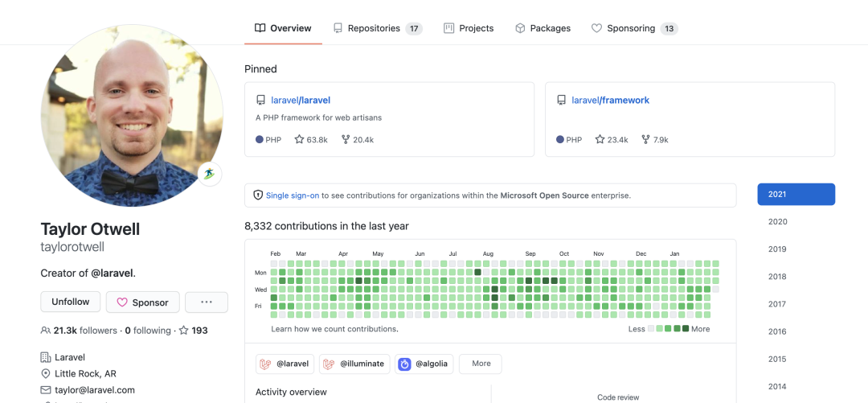Image resolution: width=868 pixels, height=403 pixels.
Task: Go to the Sponsoring tab
Action: point(634,28)
